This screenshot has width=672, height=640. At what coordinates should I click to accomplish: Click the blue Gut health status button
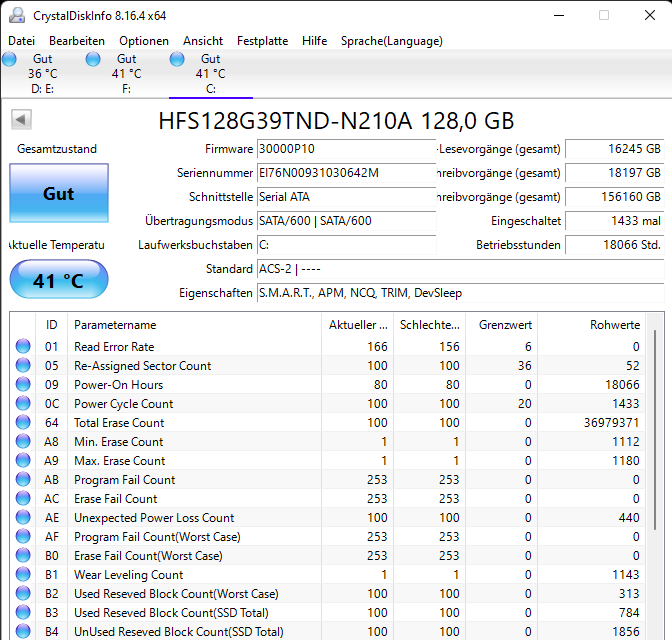(x=58, y=194)
